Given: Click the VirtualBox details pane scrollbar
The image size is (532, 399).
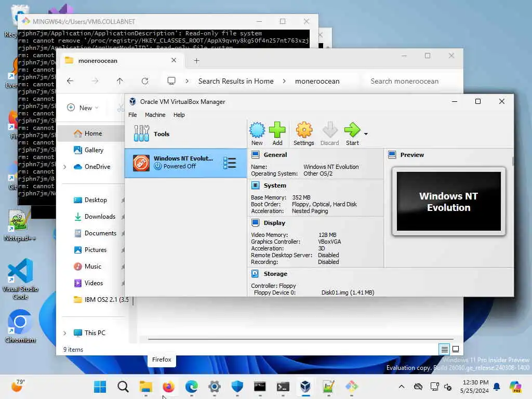Looking at the screenshot, I should (x=512, y=161).
